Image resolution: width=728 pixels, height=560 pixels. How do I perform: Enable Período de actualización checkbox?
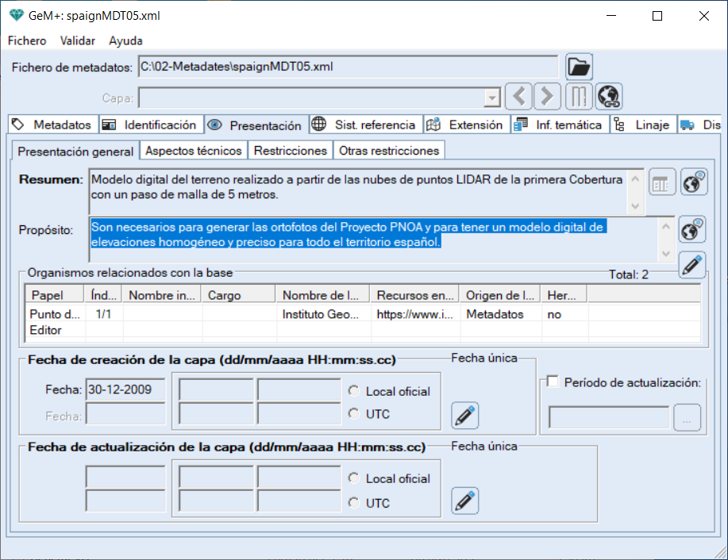coord(553,382)
